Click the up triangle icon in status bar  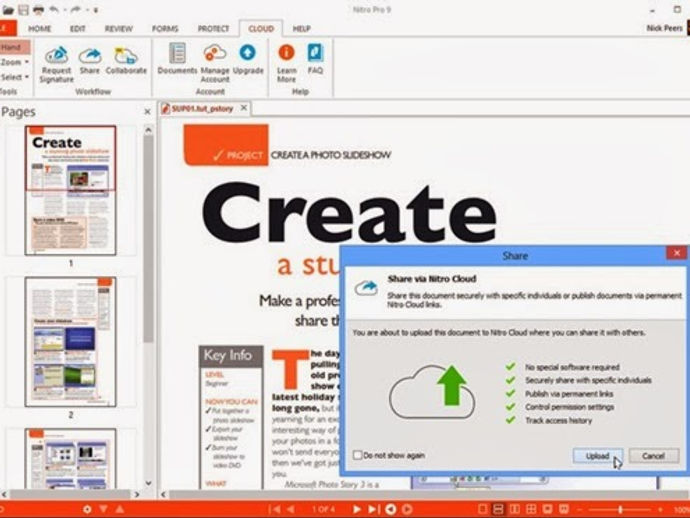point(120,509)
